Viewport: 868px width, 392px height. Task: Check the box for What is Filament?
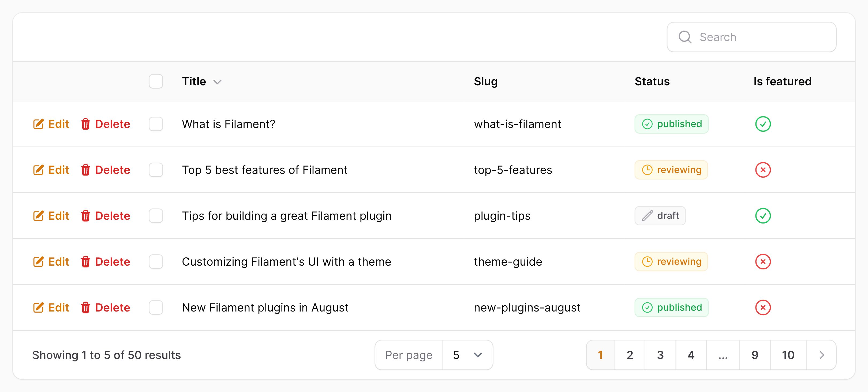coord(156,124)
